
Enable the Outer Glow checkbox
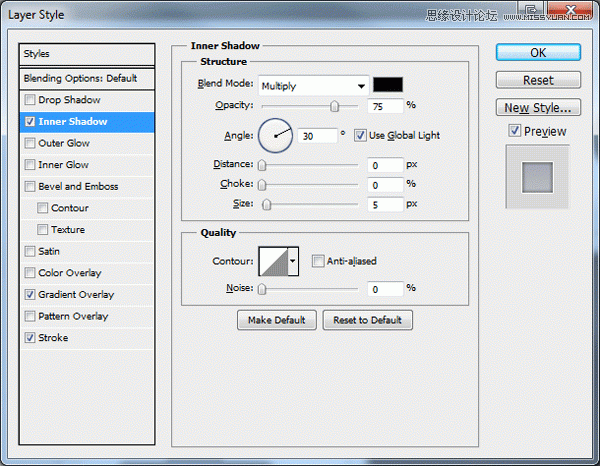click(x=29, y=143)
